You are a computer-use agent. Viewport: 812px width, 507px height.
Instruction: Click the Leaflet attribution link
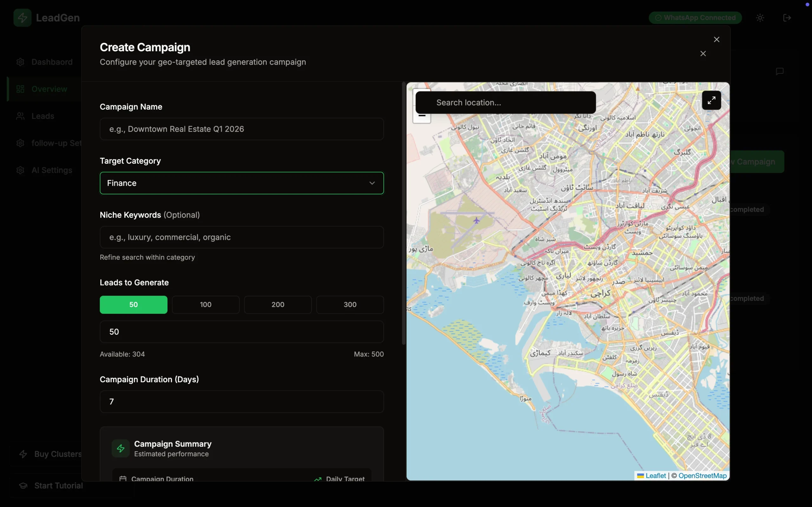655,476
